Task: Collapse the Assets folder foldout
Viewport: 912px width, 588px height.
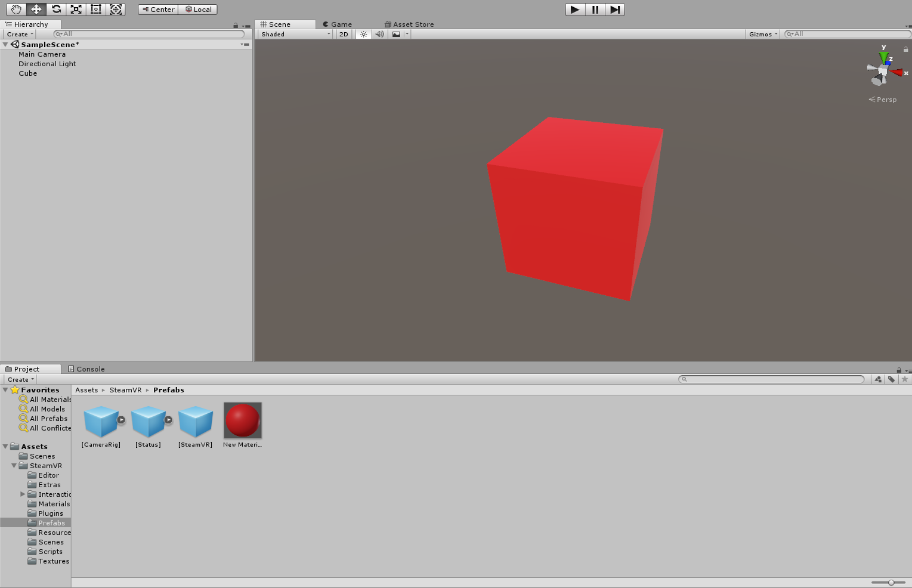Action: click(x=5, y=447)
